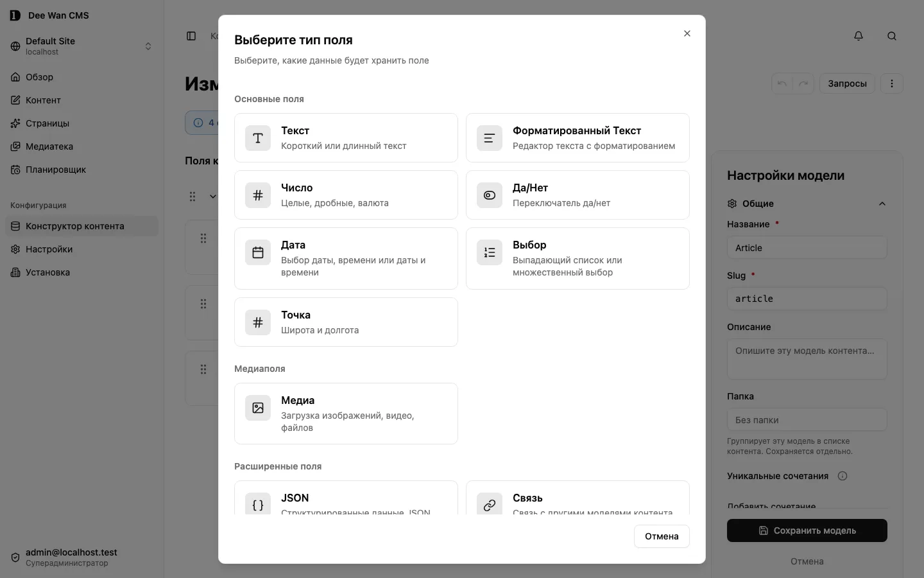Open the Default Site switcher

point(82,46)
